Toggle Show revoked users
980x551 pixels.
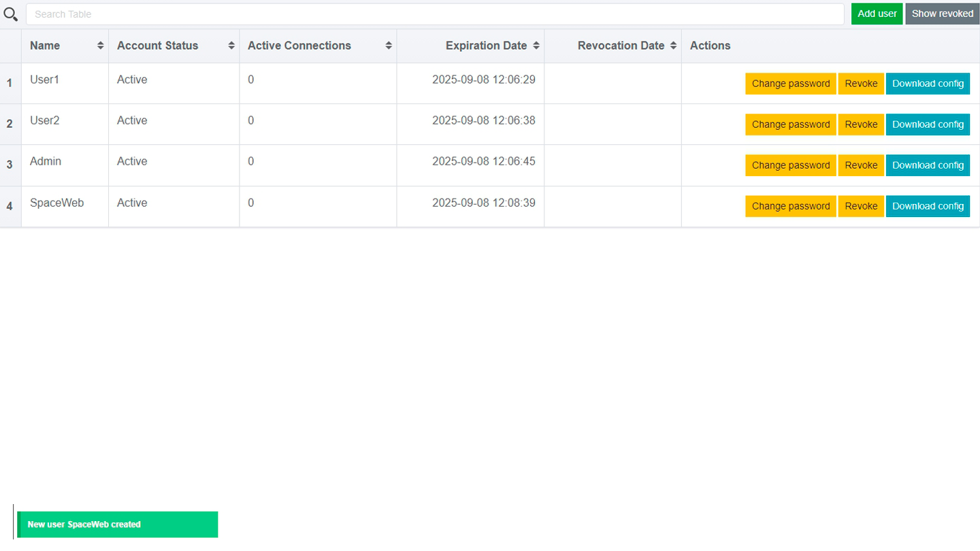(x=942, y=14)
